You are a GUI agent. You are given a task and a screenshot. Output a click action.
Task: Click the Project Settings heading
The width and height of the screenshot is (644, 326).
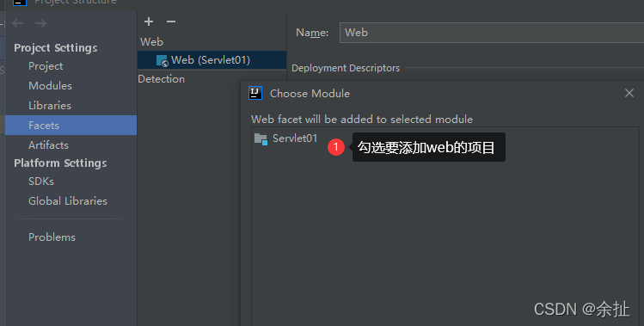[56, 47]
